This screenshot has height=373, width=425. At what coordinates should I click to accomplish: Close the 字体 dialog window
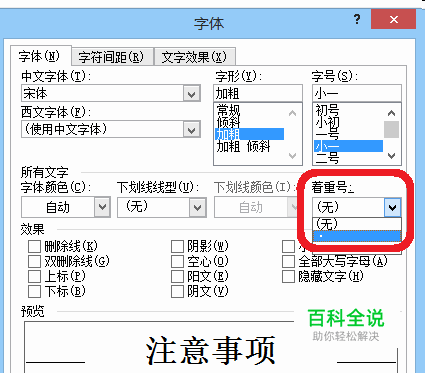point(393,19)
